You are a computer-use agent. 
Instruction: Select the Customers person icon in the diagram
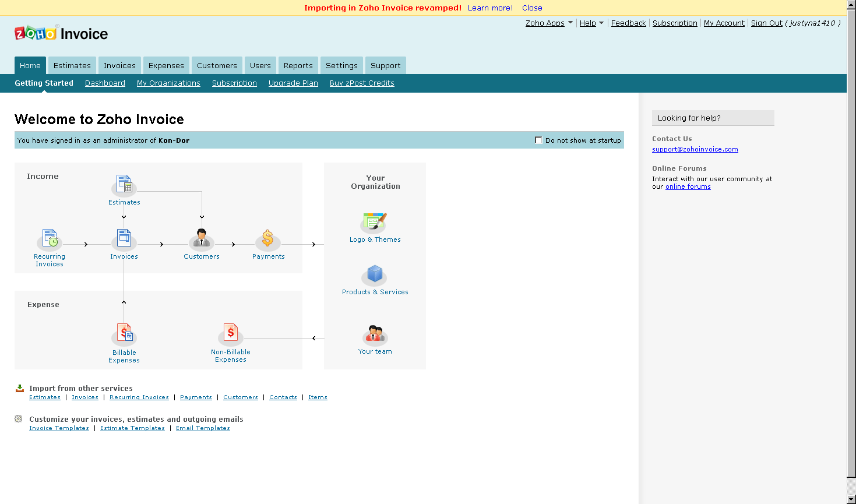[202, 239]
